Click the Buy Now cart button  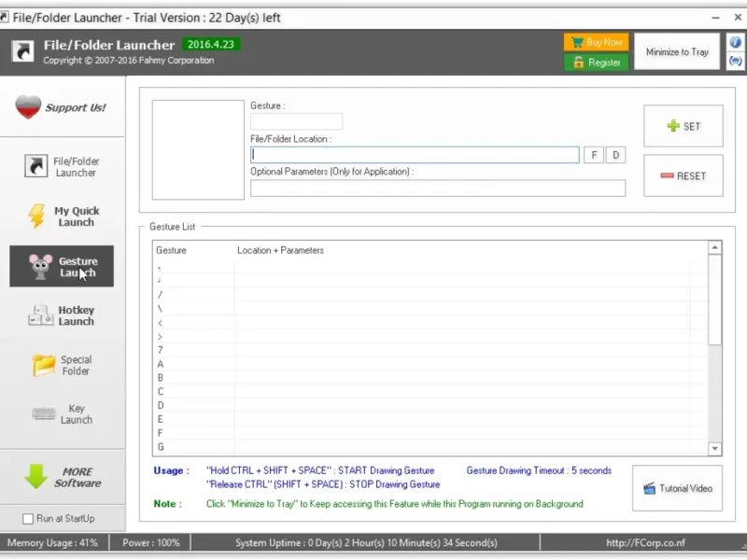(596, 42)
